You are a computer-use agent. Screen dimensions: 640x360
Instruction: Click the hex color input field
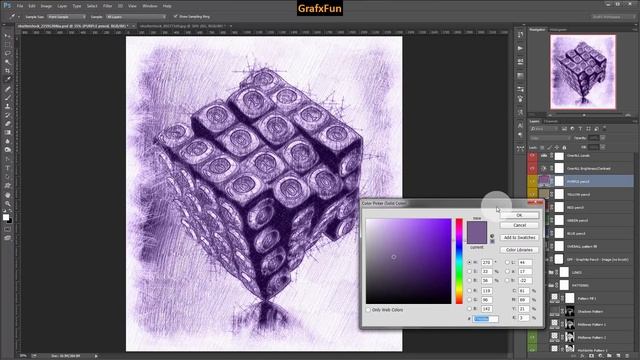[486, 319]
